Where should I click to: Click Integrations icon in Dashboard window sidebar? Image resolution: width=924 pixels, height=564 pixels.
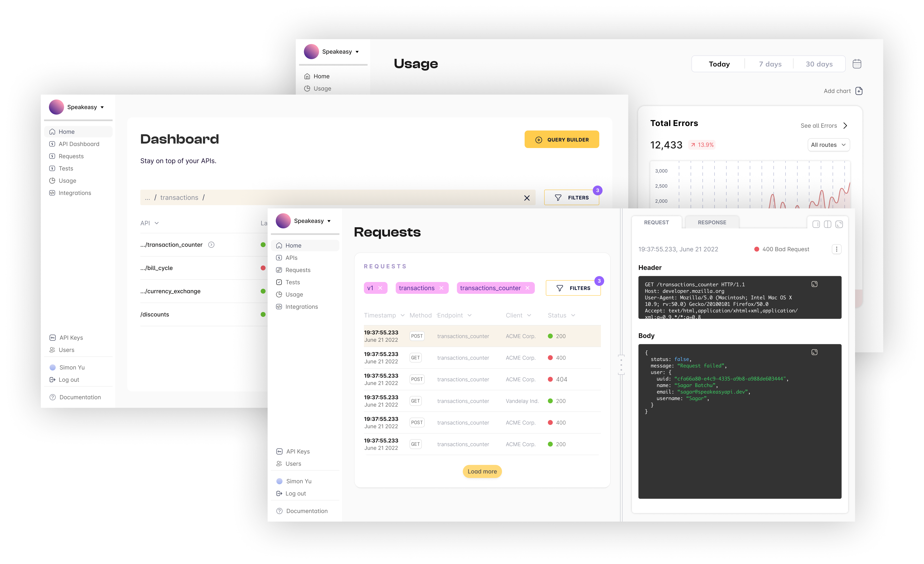(52, 193)
